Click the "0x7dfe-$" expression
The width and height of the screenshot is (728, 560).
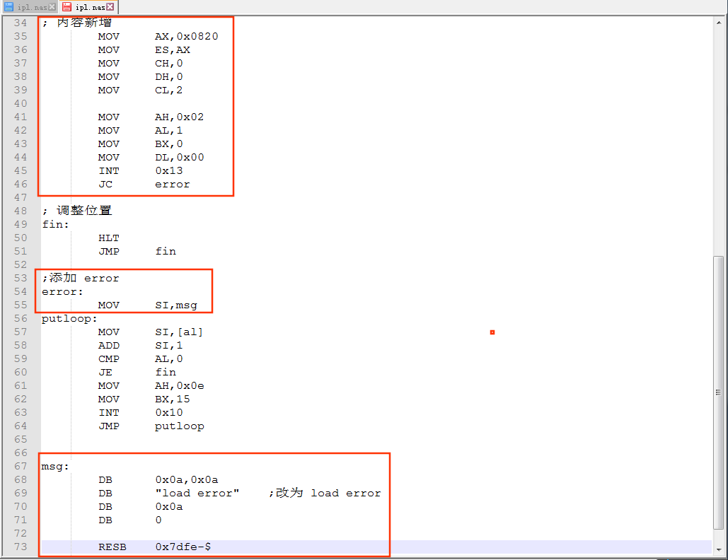tap(183, 547)
